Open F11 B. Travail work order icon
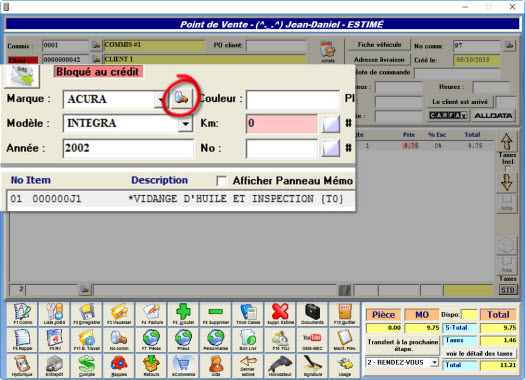 click(86, 340)
